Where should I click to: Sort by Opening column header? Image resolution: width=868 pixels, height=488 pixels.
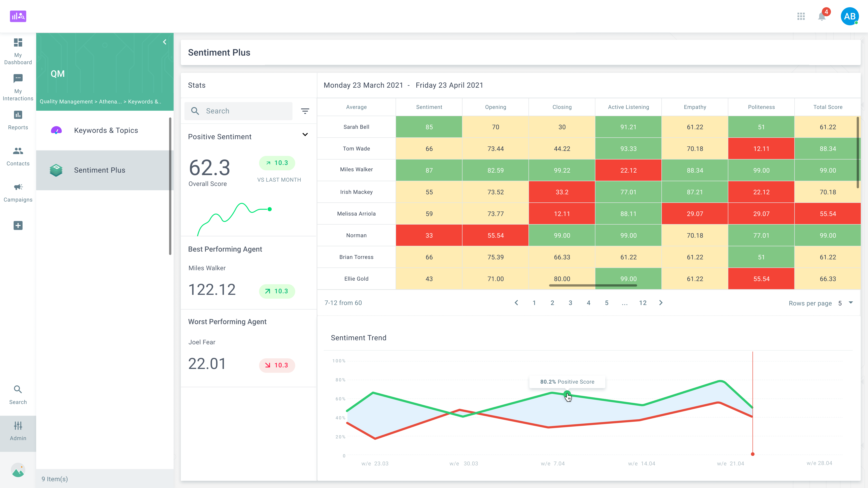495,107
